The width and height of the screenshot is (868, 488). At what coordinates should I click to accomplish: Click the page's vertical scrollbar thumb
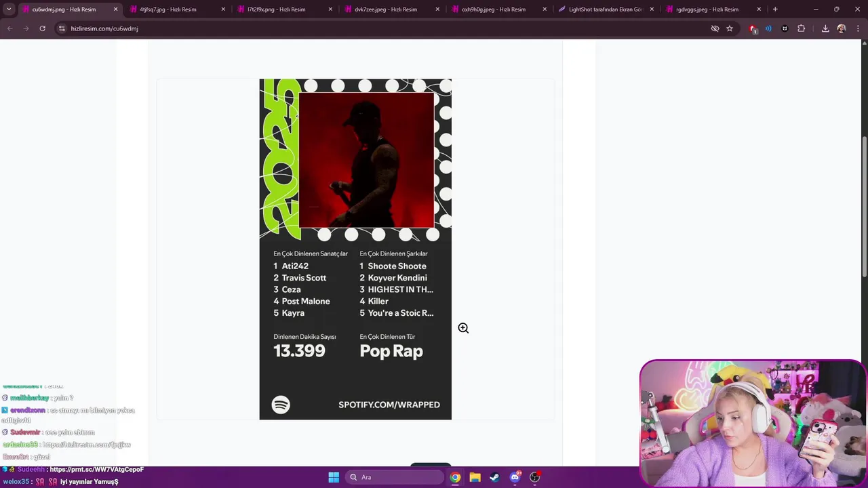[x=864, y=206]
